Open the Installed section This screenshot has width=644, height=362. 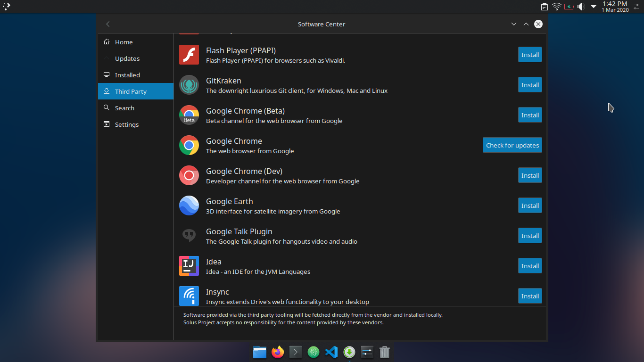136,75
